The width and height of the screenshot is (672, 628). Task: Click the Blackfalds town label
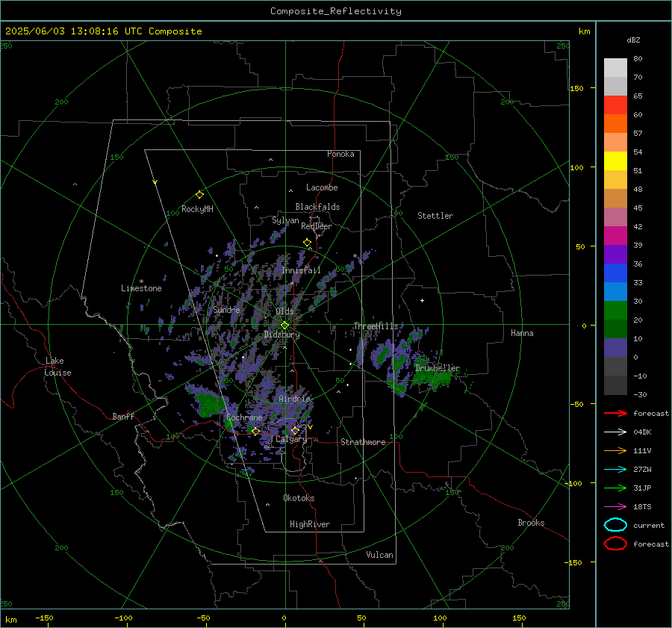pos(317,207)
